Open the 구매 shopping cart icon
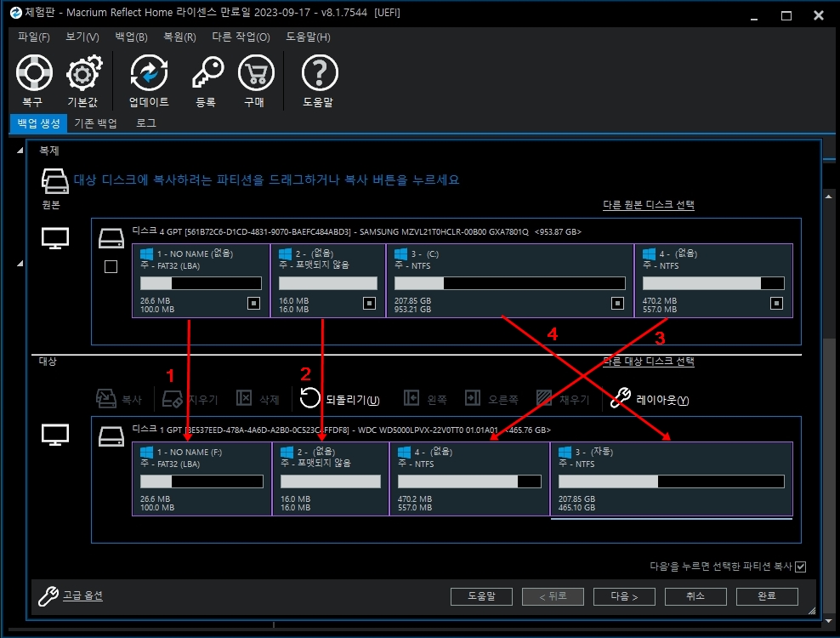 pos(256,73)
